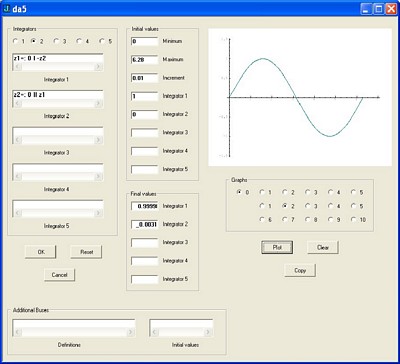Click the Reset button

pos(86,252)
